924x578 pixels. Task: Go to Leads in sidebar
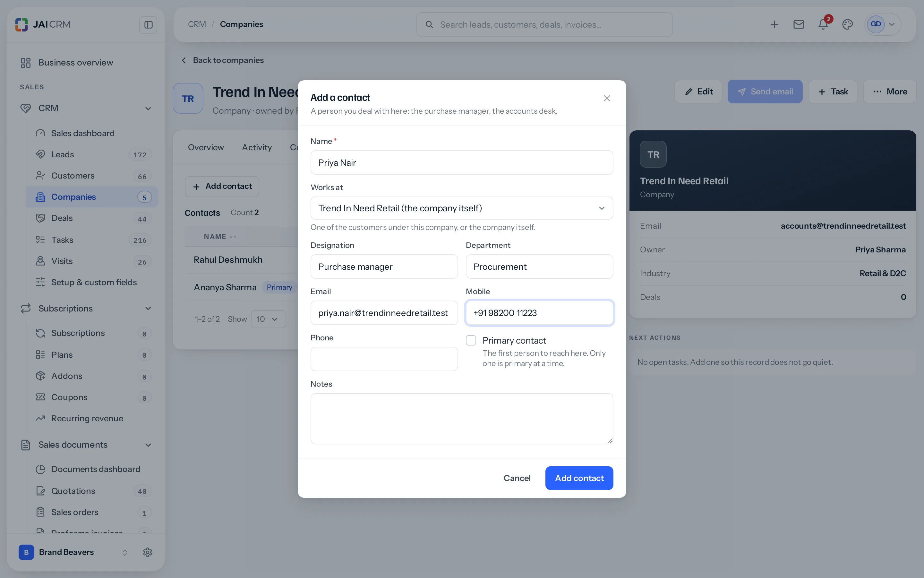coord(93,154)
